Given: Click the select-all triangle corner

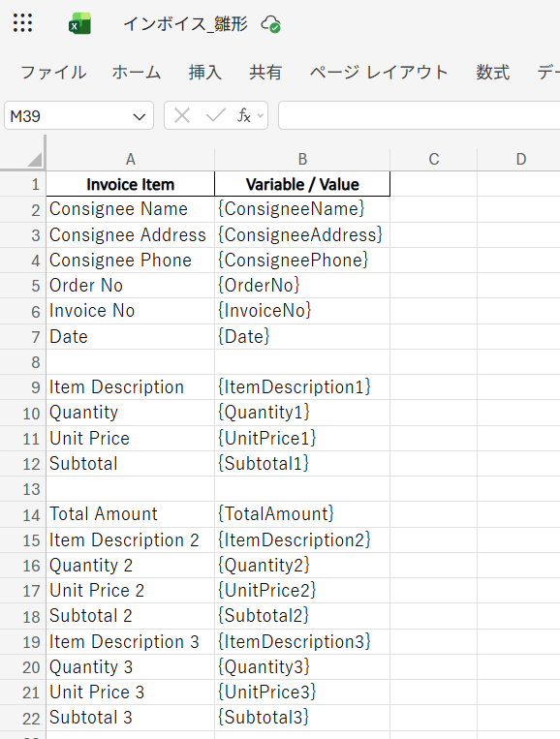Looking at the screenshot, I should pos(35,160).
